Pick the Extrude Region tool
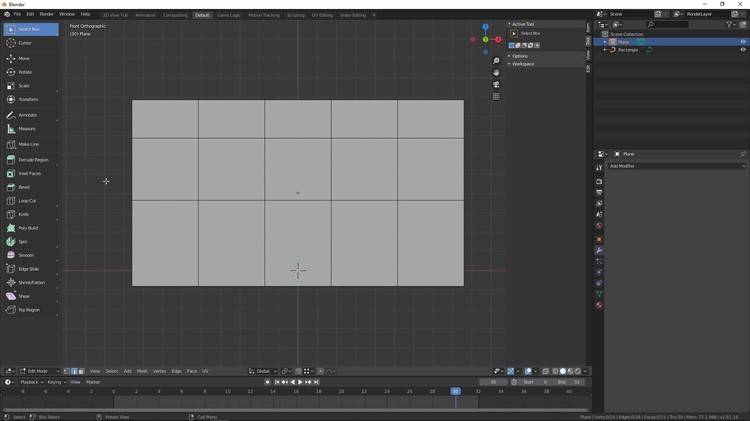This screenshot has width=750, height=421. [32, 160]
